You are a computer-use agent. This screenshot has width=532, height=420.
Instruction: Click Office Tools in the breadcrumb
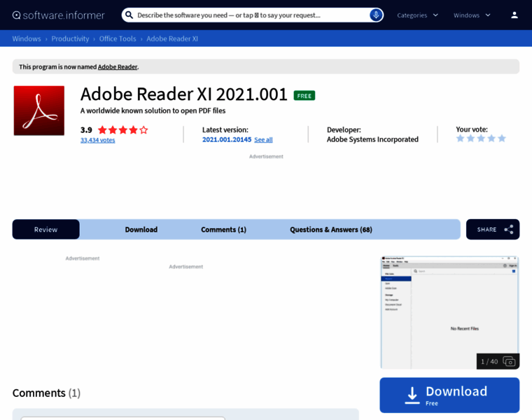click(x=118, y=38)
